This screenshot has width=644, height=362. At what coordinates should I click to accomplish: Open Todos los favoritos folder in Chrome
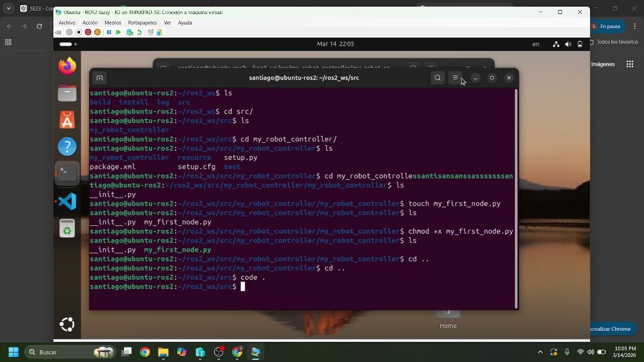(614, 42)
